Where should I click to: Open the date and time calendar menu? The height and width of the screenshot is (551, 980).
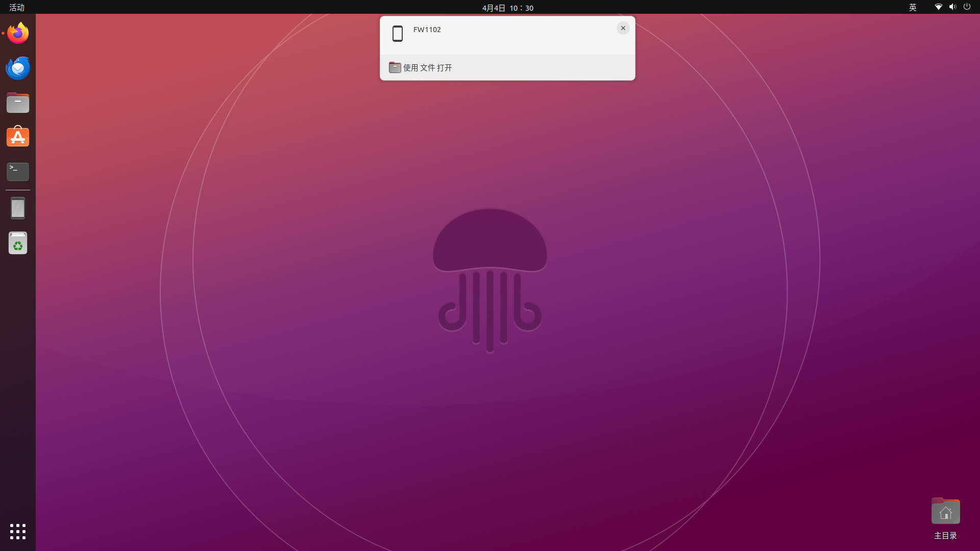507,8
